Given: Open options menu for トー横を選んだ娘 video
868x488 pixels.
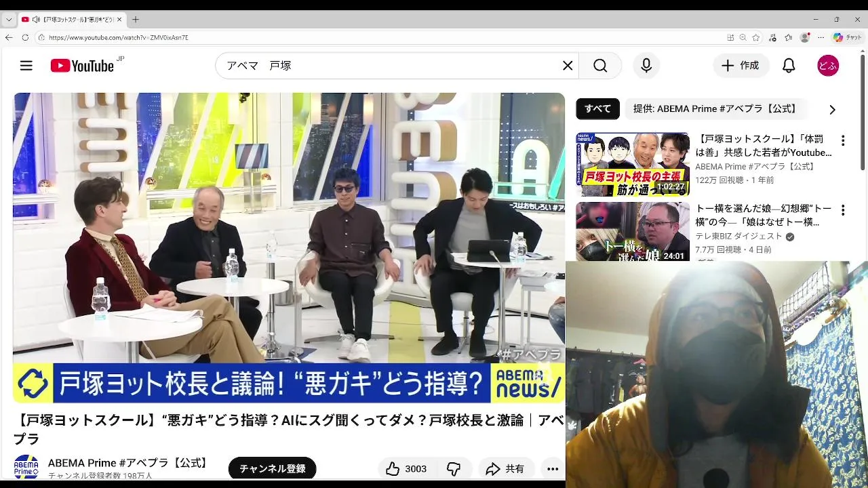Looking at the screenshot, I should 843,210.
